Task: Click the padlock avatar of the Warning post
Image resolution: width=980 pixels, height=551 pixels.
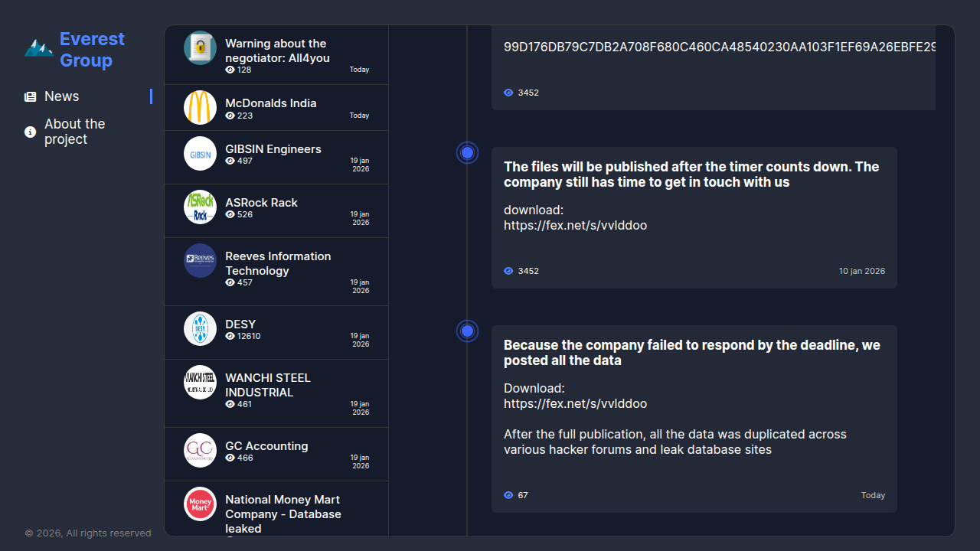Action: click(x=200, y=47)
